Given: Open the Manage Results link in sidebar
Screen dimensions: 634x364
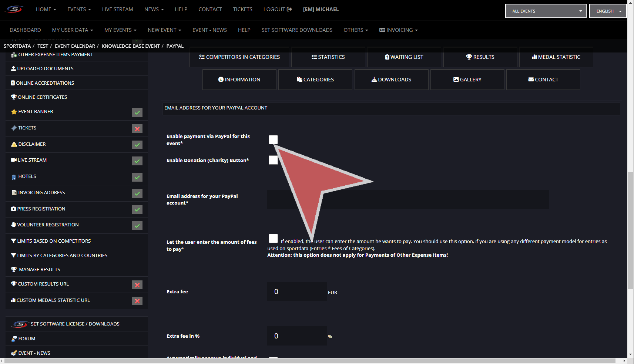Looking at the screenshot, I should [x=39, y=270].
